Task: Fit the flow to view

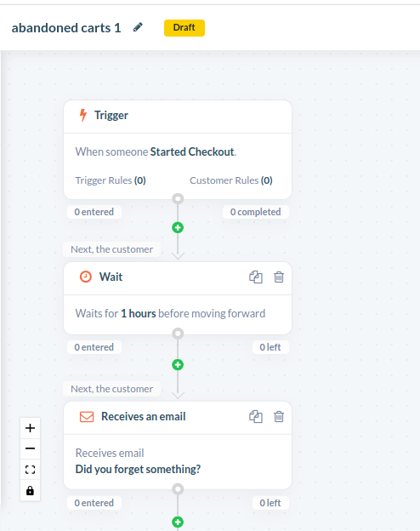Action: 30,470
